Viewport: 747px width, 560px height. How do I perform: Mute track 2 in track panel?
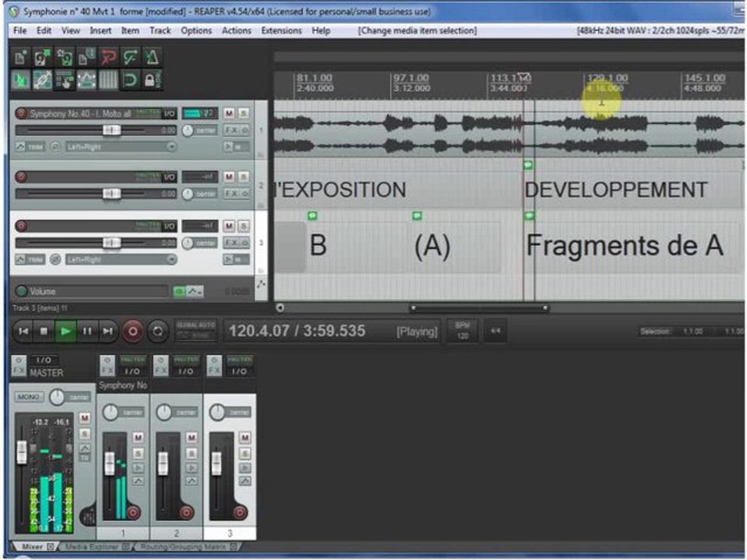tap(229, 177)
